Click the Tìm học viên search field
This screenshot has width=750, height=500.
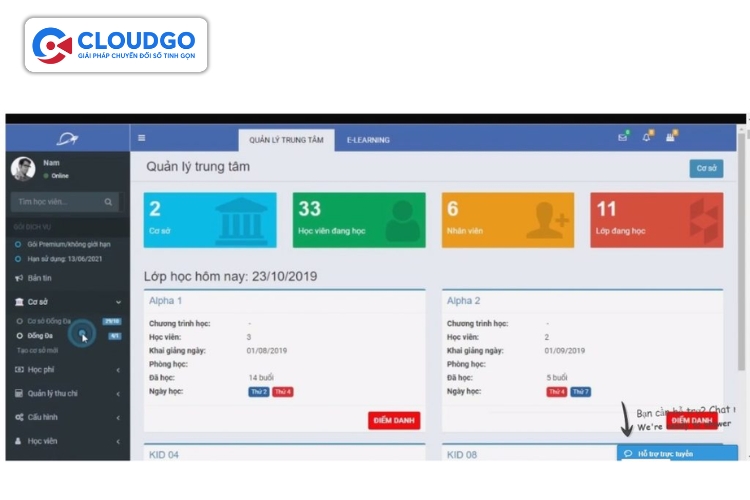pyautogui.click(x=56, y=202)
